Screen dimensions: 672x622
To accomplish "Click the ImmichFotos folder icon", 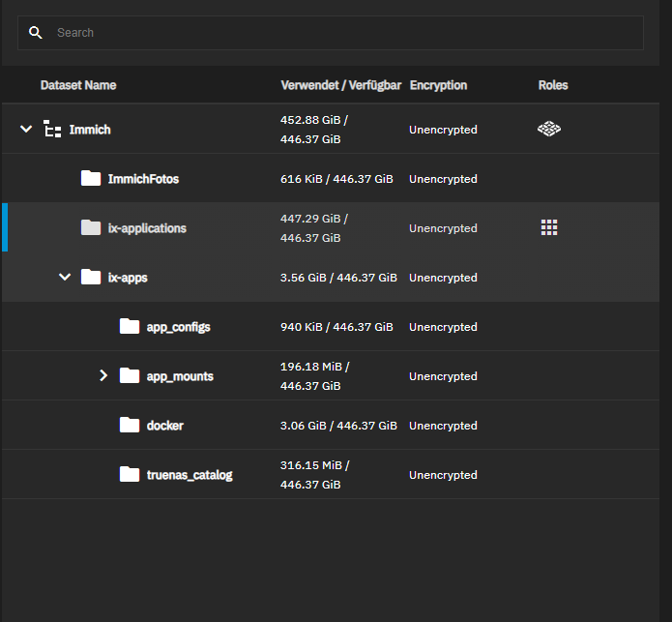I will coord(91,179).
